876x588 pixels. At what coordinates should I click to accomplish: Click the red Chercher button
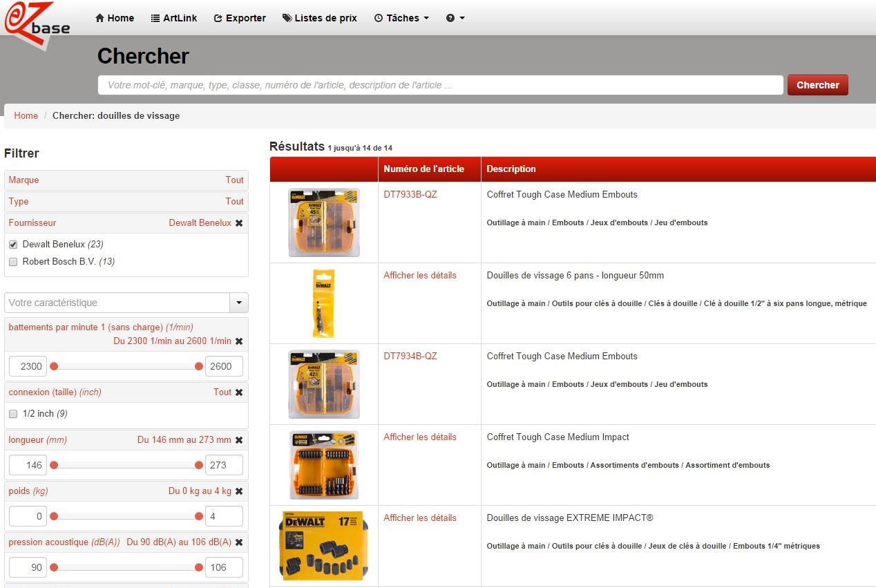point(818,85)
